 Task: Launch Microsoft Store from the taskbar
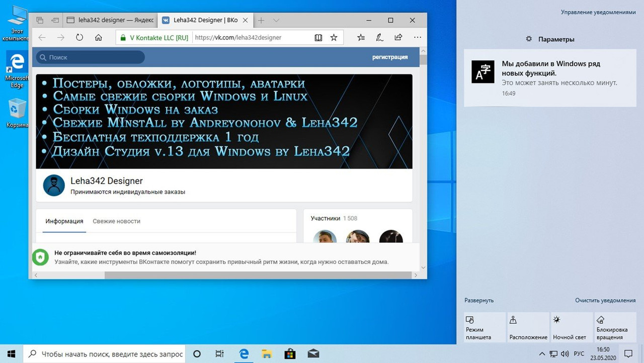coord(290,353)
